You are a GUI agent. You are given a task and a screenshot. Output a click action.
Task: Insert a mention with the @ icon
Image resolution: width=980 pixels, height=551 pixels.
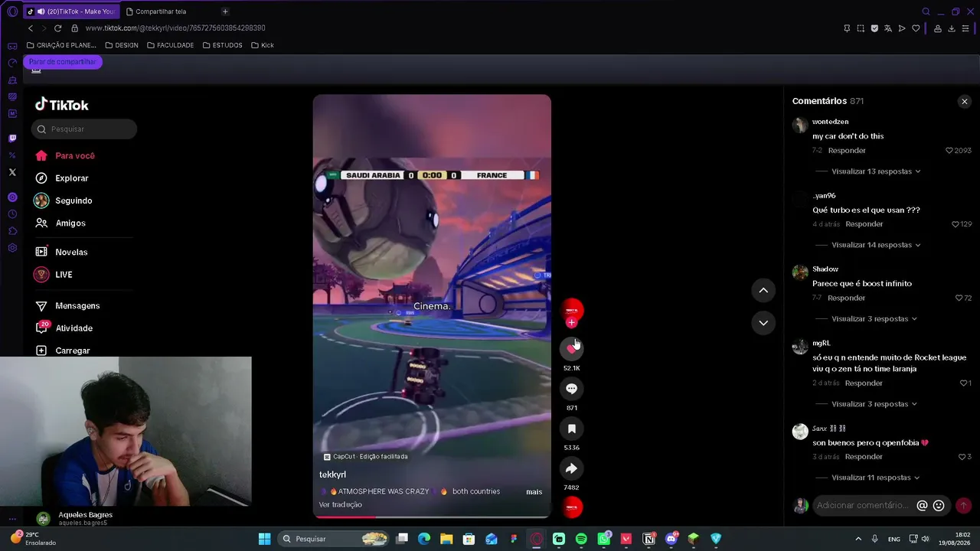pos(922,505)
